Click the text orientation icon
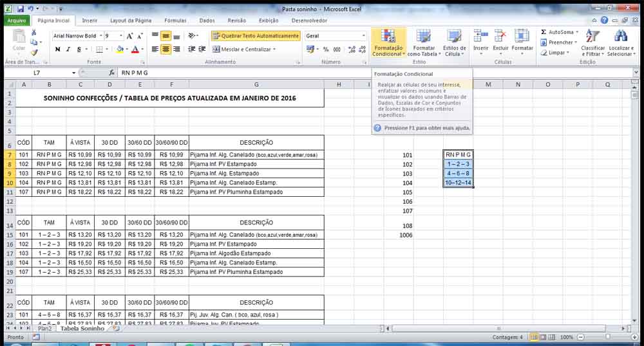The image size is (644, 346). tap(192, 36)
